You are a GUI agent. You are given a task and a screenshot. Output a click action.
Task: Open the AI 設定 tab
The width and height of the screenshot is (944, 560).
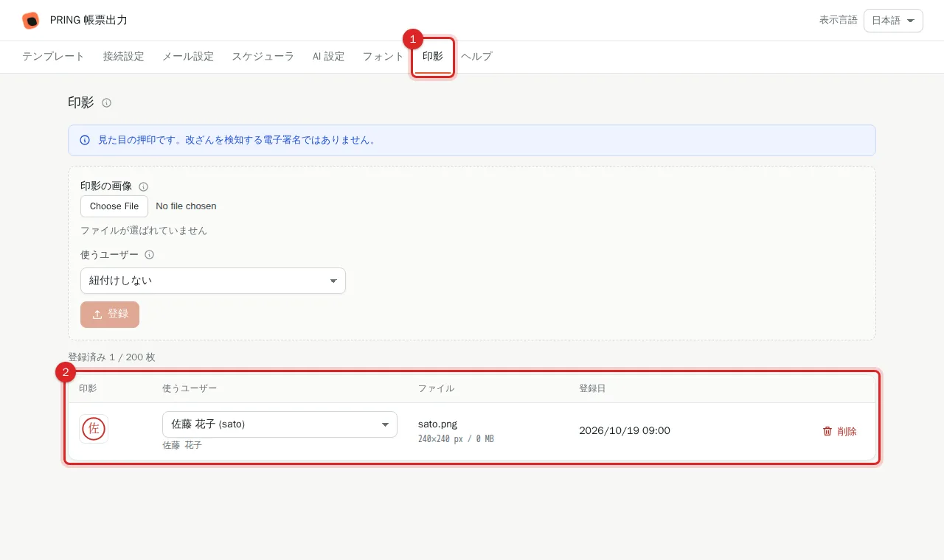[328, 57]
